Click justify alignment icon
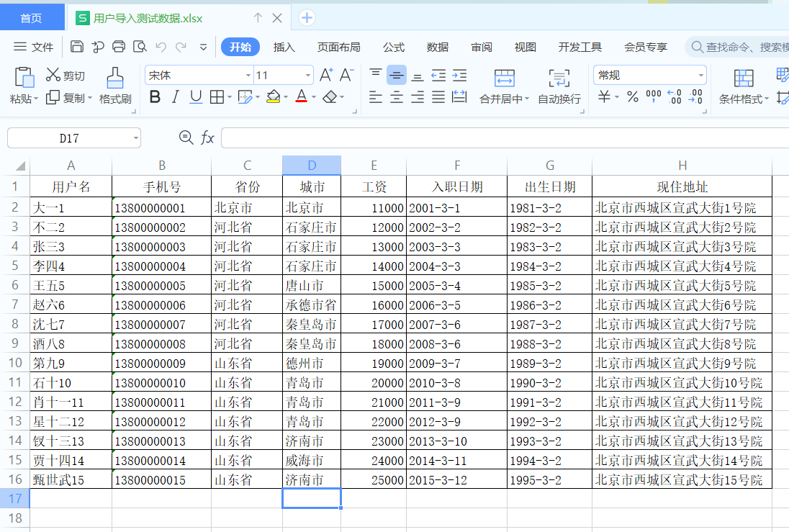 tap(438, 96)
